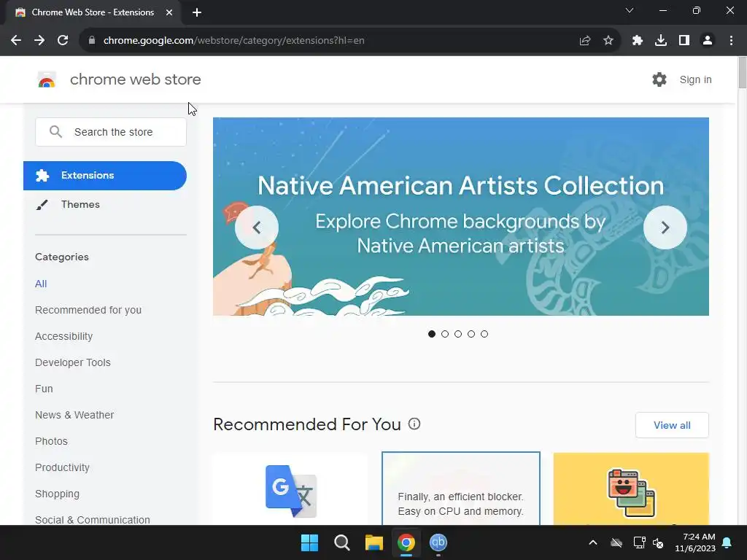747x560 pixels.
Task: Select the Extensions sidebar tab
Action: 105,176
